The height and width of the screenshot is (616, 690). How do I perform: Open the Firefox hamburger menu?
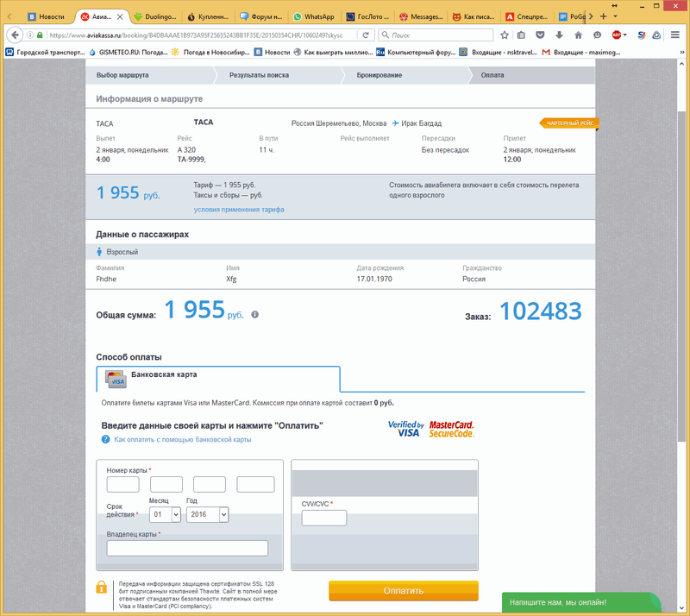click(675, 35)
